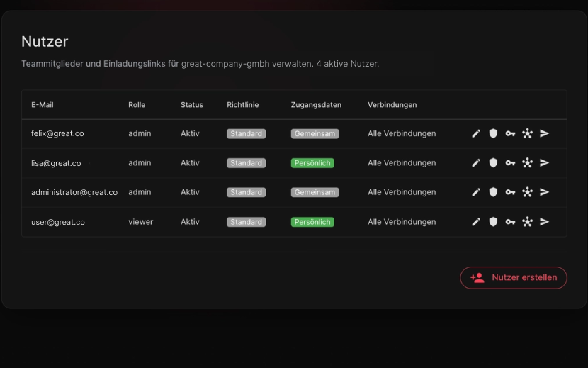The height and width of the screenshot is (368, 588).
Task: Open connections hub icon for felix@great.co
Action: (527, 133)
